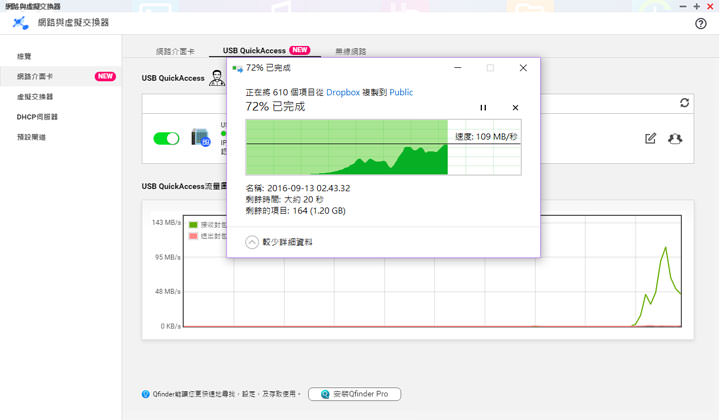The image size is (720, 420).
Task: Click the support avatar icon beside USB QuickAccess
Action: coord(216,78)
